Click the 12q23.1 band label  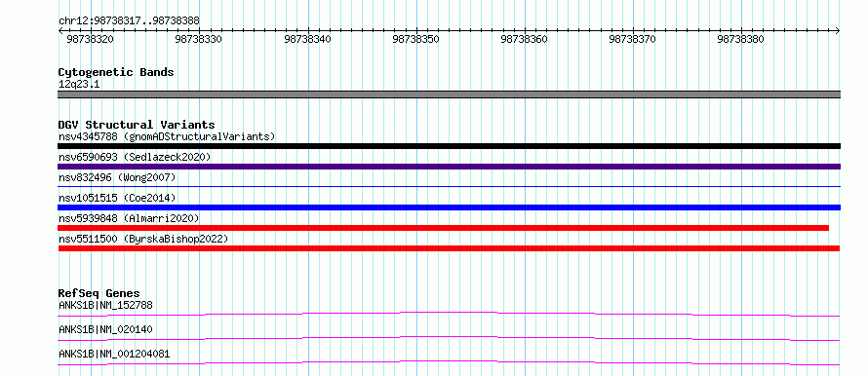79,85
